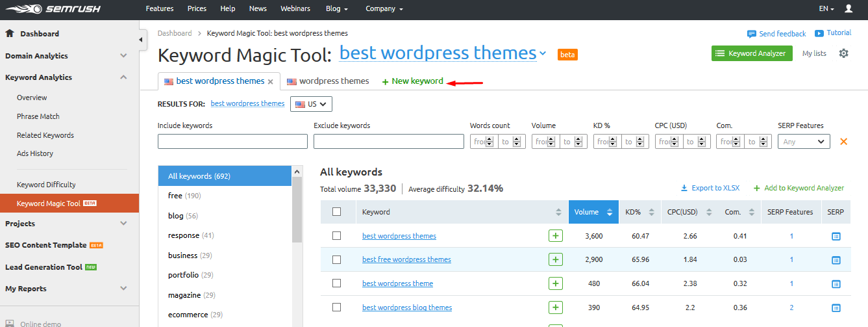This screenshot has width=868, height=327.
Task: Click the keyword groups list scrollbar
Action: point(297,209)
